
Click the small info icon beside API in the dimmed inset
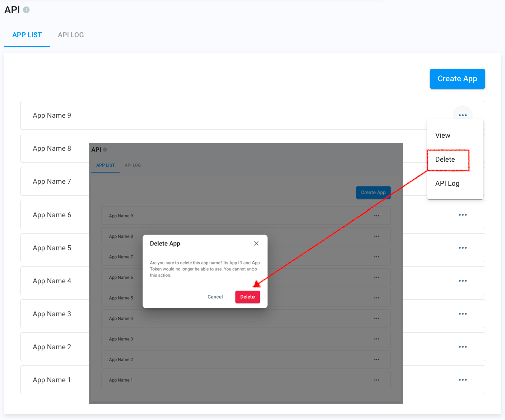pyautogui.click(x=105, y=150)
